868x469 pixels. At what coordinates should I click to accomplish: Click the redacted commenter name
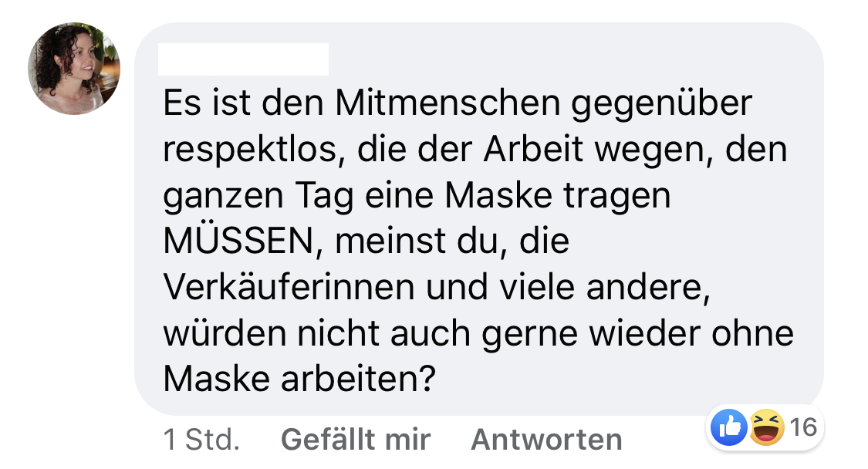[243, 60]
